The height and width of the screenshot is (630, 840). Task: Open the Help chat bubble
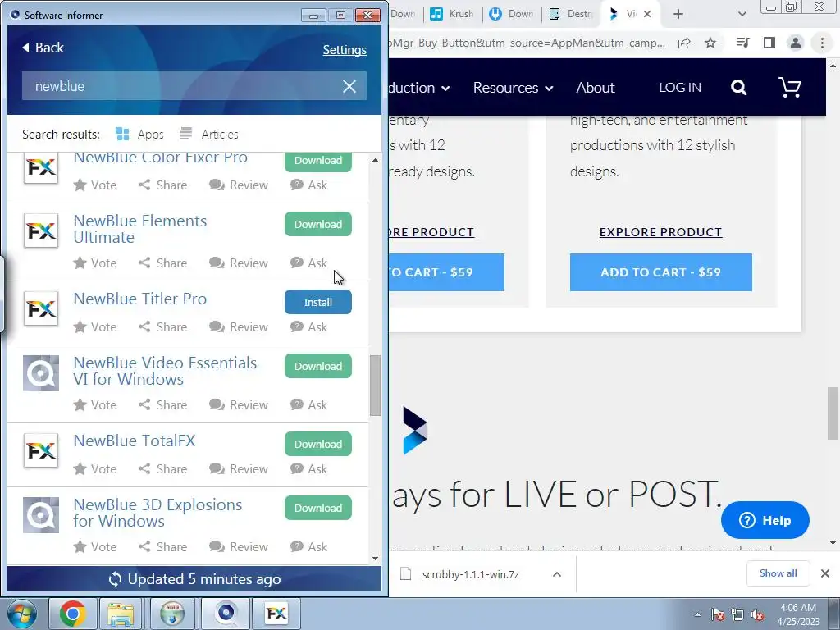[x=765, y=520]
